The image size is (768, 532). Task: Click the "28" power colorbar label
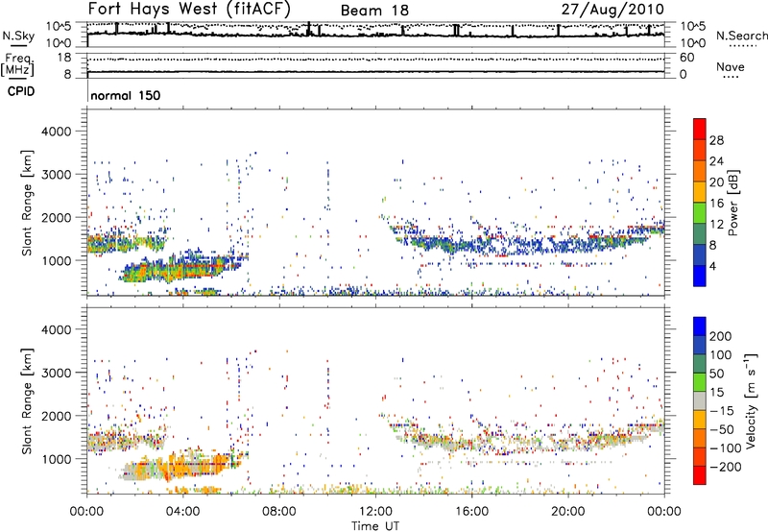716,140
